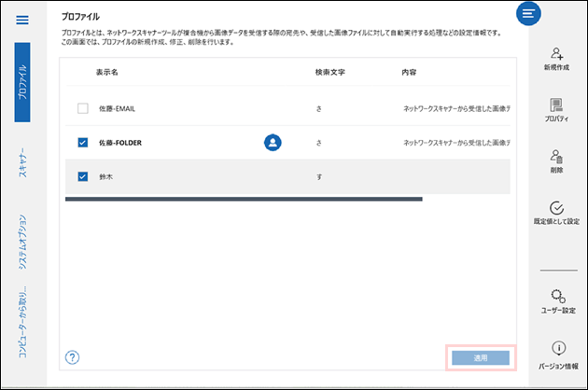
Task: Uncheck the 佐藤-FOLDER checkbox
Action: (82, 143)
